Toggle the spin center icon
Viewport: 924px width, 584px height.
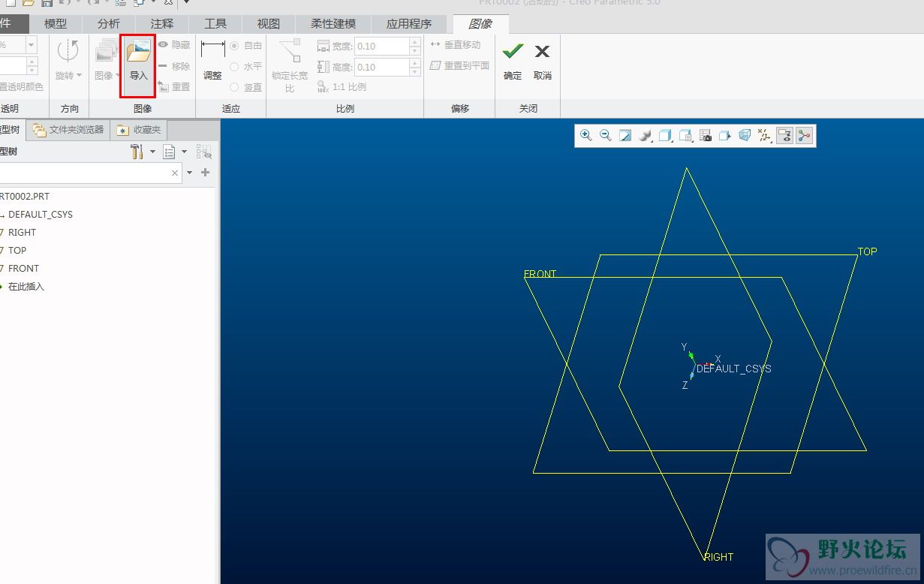click(805, 136)
